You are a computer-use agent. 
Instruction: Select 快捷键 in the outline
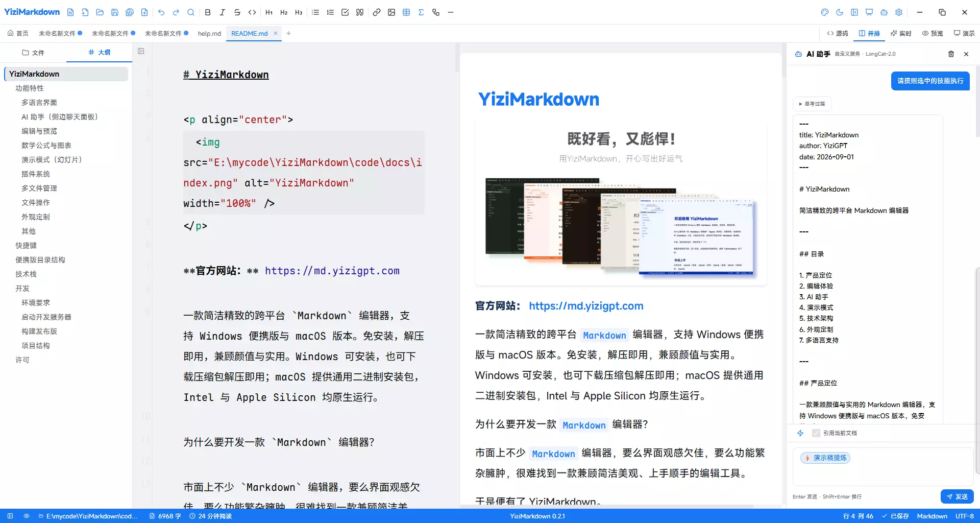coord(26,246)
